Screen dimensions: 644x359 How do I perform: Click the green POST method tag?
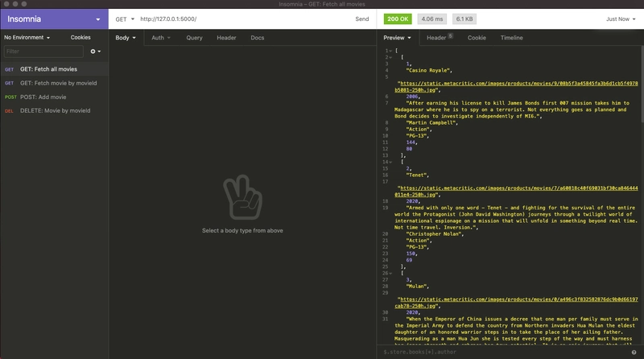click(10, 97)
